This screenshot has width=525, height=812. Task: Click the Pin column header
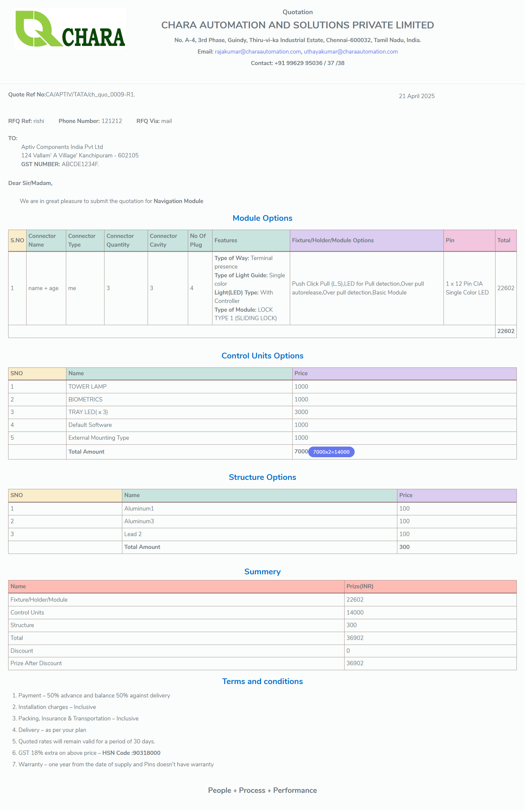pos(450,240)
